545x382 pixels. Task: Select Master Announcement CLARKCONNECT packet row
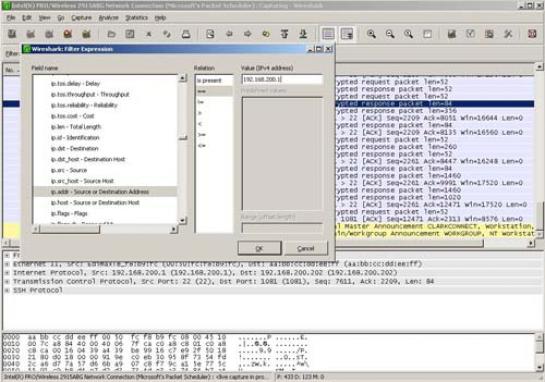tap(434, 226)
